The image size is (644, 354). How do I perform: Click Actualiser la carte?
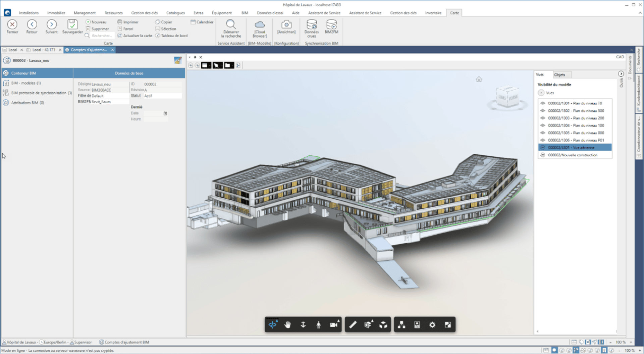(135, 36)
